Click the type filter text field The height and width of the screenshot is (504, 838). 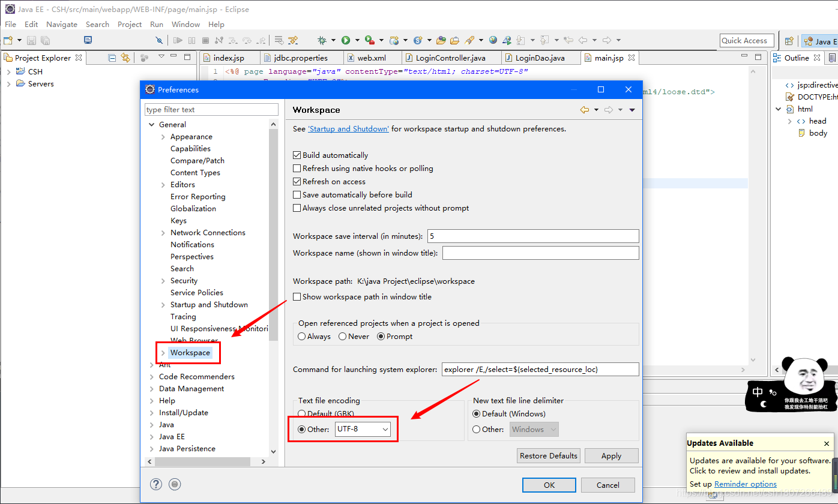coord(211,109)
